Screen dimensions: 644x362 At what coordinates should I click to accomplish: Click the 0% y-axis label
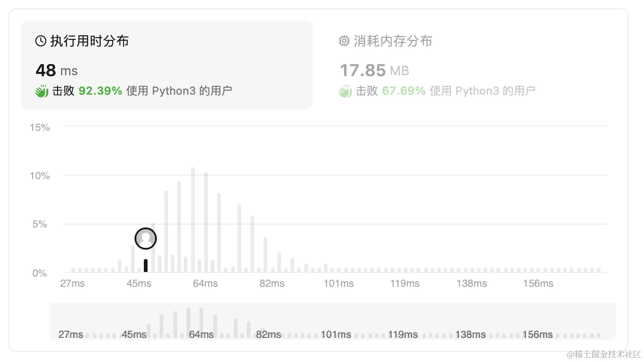[39, 273]
